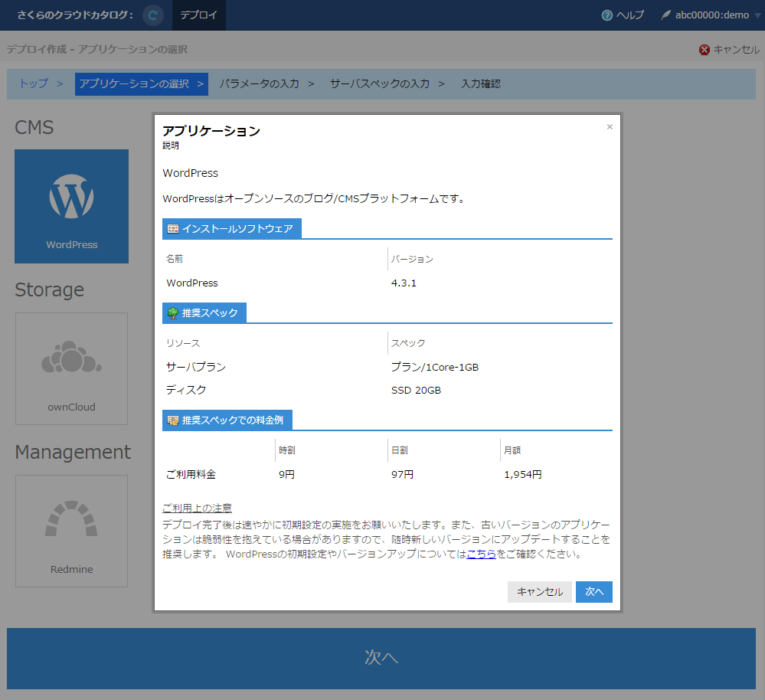Click the red cancel X icon

tap(704, 50)
